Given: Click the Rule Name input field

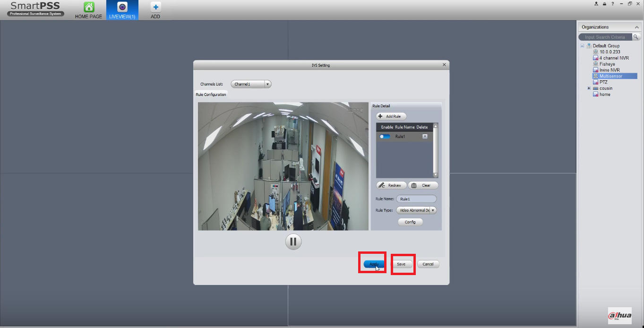Looking at the screenshot, I should coord(416,199).
